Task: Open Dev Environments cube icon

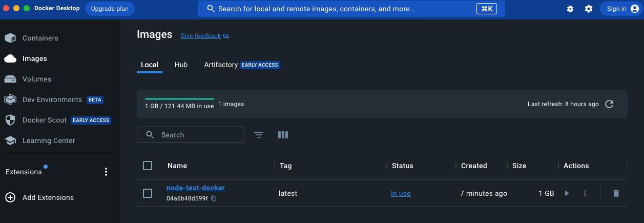Action: point(10,99)
